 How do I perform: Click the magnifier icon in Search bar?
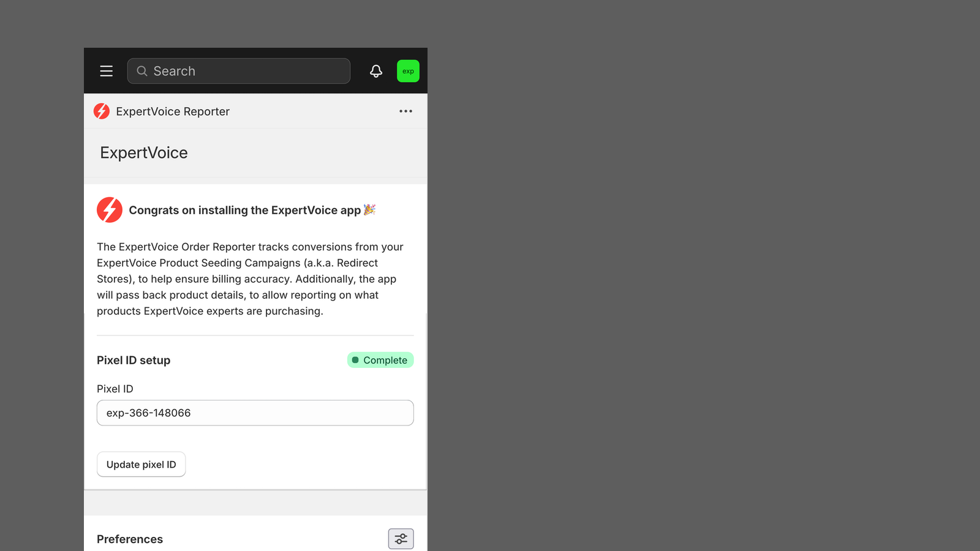point(142,71)
